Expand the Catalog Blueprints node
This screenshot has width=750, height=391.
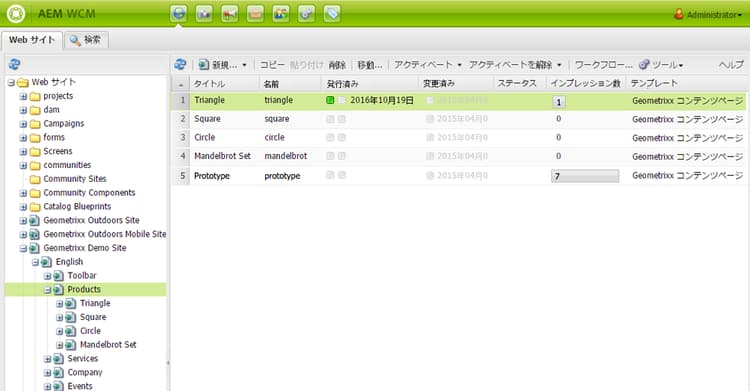(23, 207)
